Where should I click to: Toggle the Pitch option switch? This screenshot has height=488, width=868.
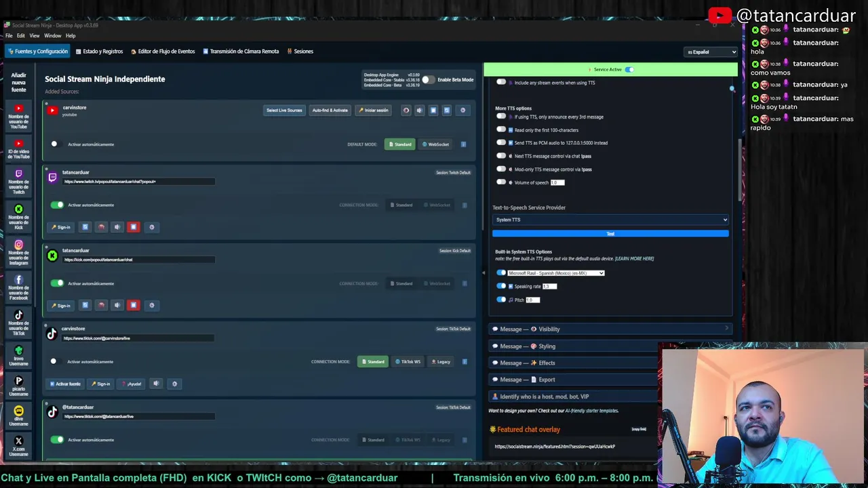pos(501,300)
